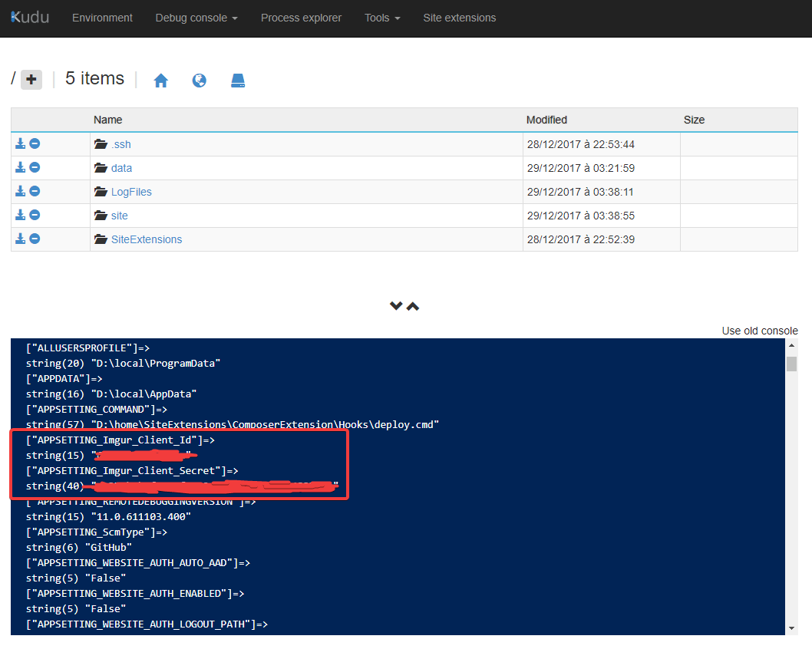Viewport: 812px width, 649px height.
Task: Collapse the file panel with the down chevron
Action: coord(395,305)
